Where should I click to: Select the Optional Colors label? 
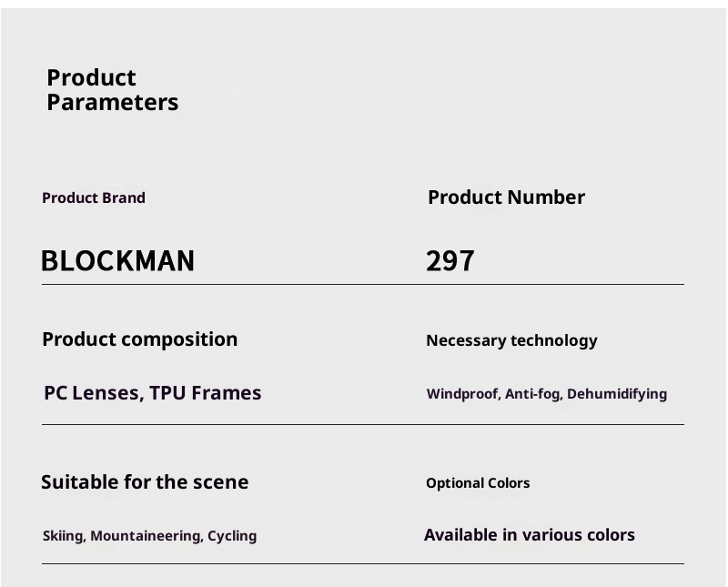(x=478, y=483)
